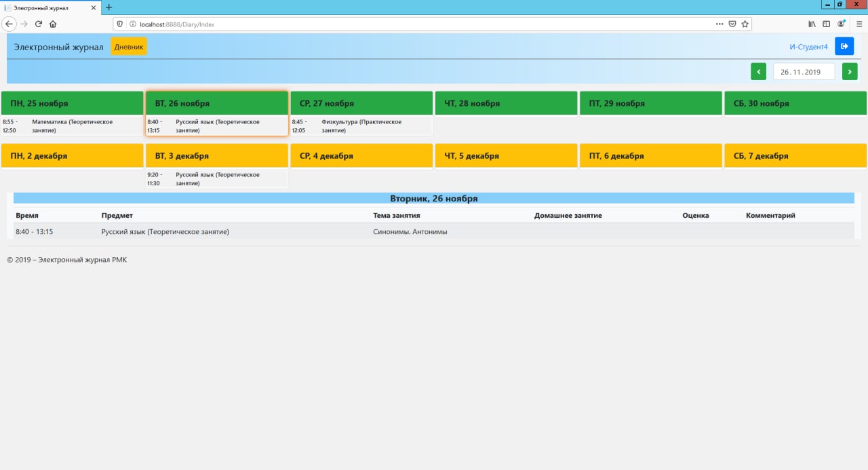The image size is (868, 470).
Task: Go to previous week with left arrow
Action: point(758,71)
